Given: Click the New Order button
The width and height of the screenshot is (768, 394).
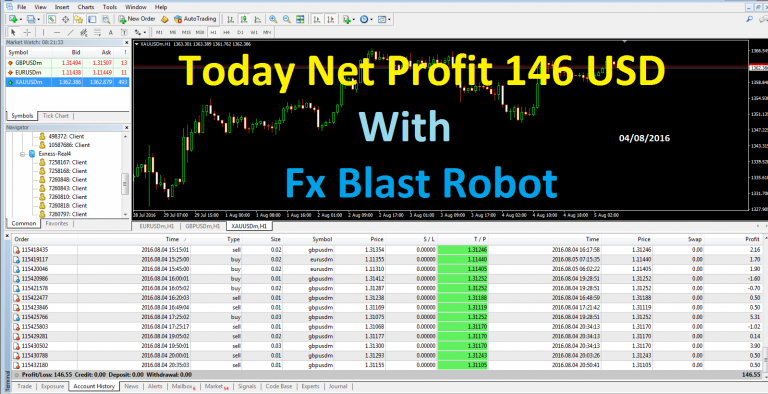Looking at the screenshot, I should point(137,19).
